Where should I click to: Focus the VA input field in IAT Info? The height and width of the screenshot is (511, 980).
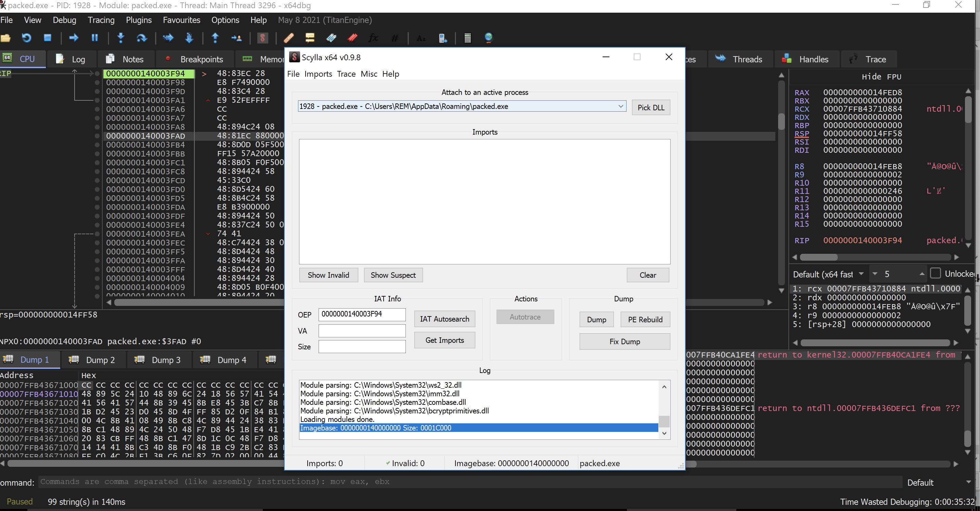362,331
